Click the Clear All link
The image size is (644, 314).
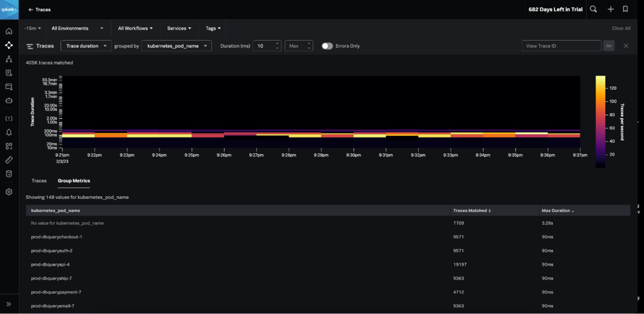pyautogui.click(x=621, y=28)
